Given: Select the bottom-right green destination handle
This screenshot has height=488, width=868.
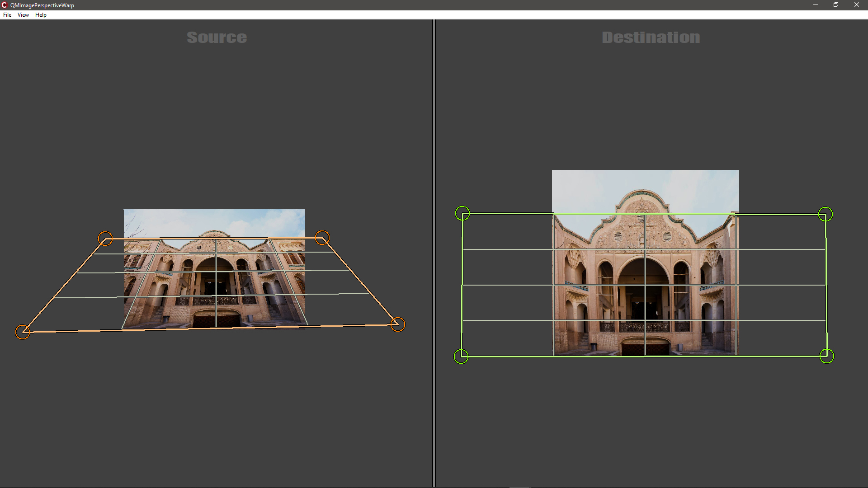Looking at the screenshot, I should click(827, 356).
